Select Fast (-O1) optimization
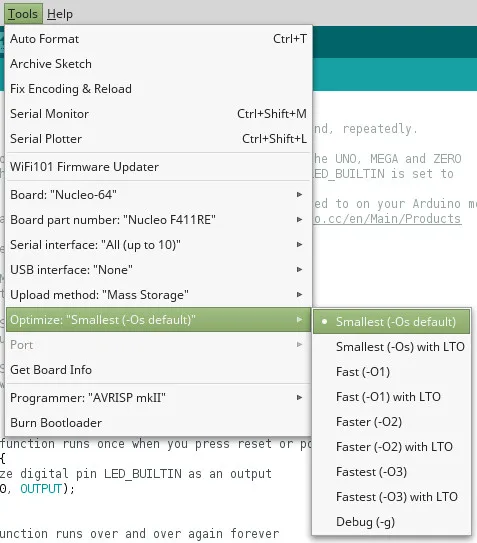 click(x=391, y=372)
